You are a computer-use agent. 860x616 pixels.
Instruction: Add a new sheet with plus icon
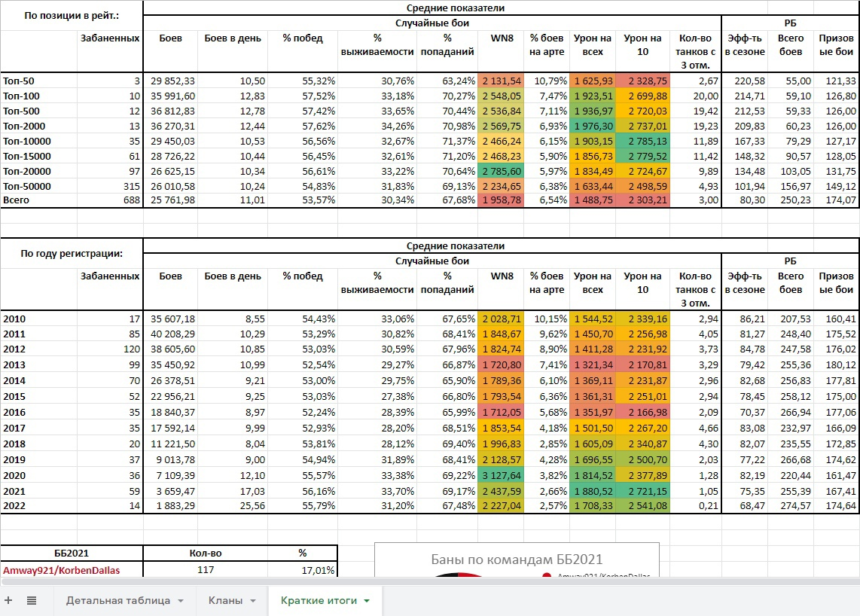coord(8,600)
